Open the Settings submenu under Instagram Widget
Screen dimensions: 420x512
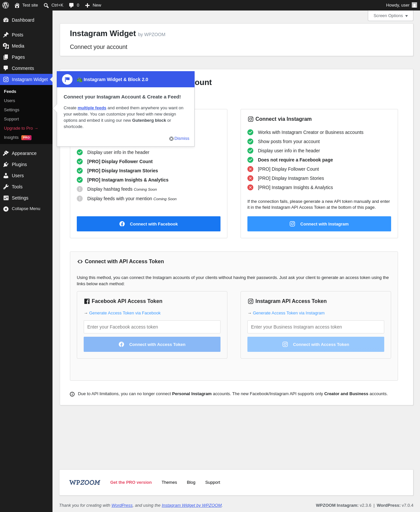click(x=11, y=110)
